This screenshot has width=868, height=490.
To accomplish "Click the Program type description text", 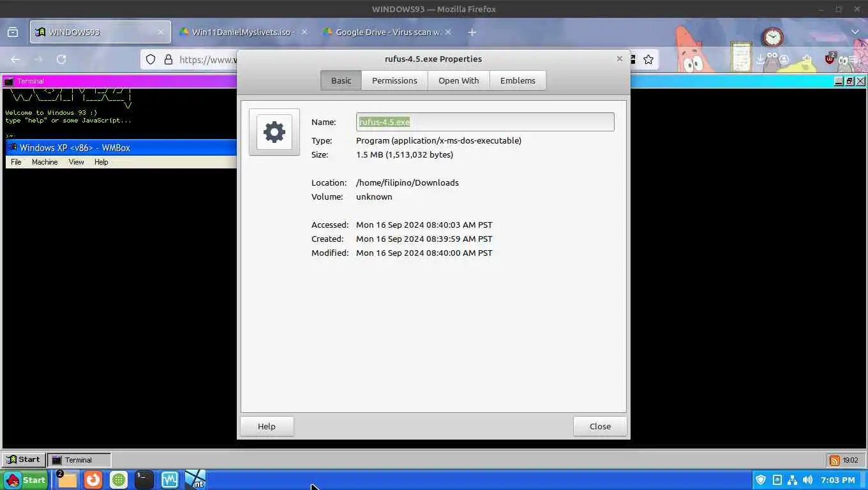I will click(438, 140).
